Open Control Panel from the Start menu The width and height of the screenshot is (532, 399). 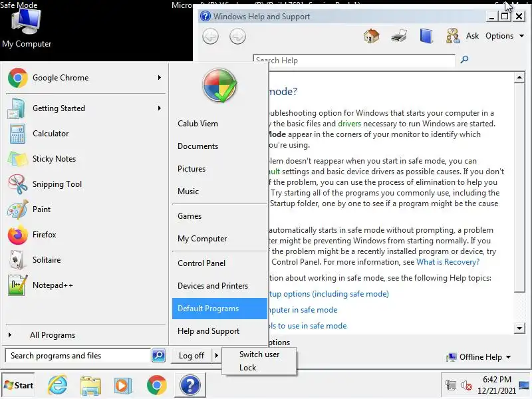[219, 263]
